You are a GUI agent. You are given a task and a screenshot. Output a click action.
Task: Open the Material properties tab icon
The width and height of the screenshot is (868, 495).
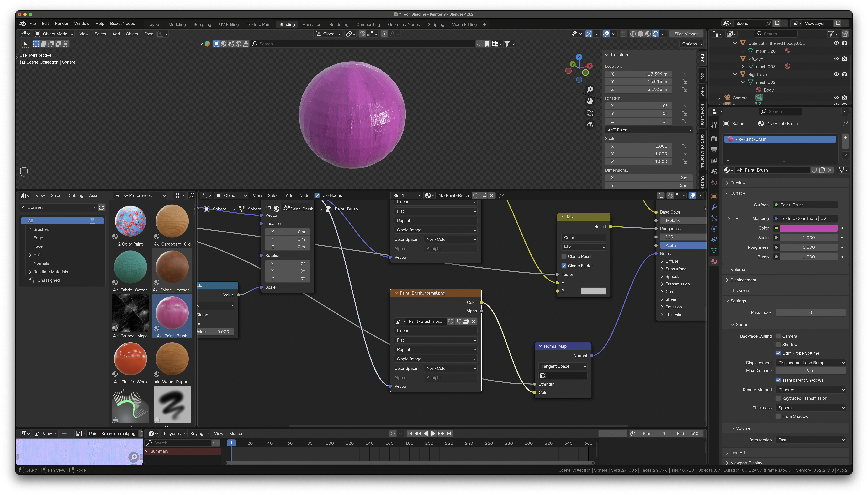pyautogui.click(x=714, y=261)
